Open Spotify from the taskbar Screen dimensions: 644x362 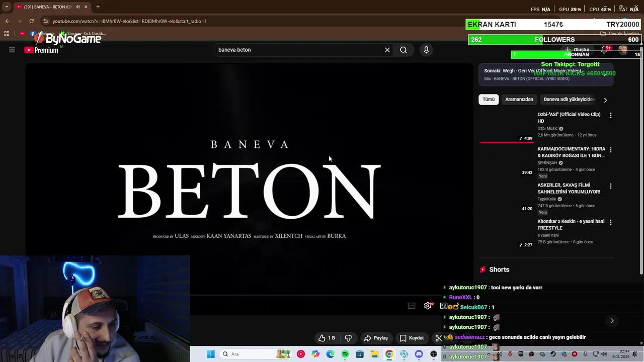coord(345,354)
